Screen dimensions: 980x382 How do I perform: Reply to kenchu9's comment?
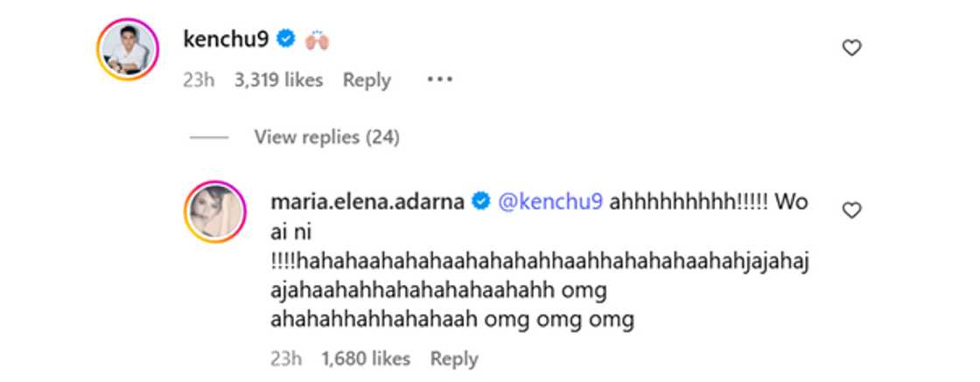click(367, 80)
